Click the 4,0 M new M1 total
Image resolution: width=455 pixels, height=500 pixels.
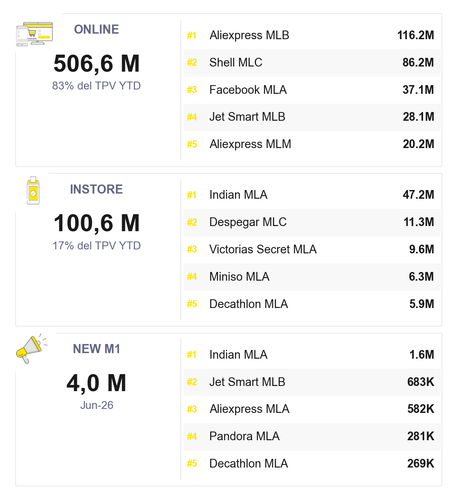[96, 383]
